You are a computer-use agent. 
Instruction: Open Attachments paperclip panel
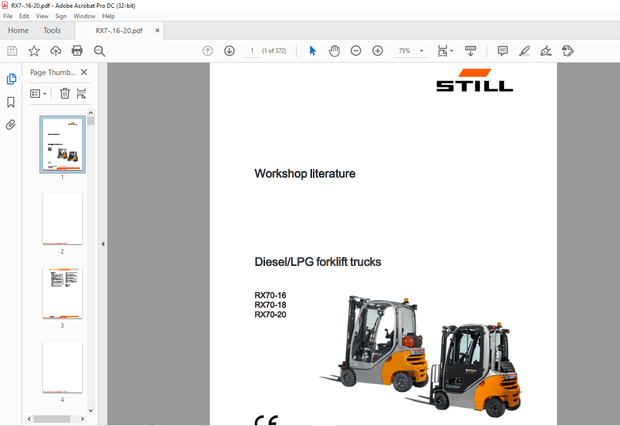point(11,125)
